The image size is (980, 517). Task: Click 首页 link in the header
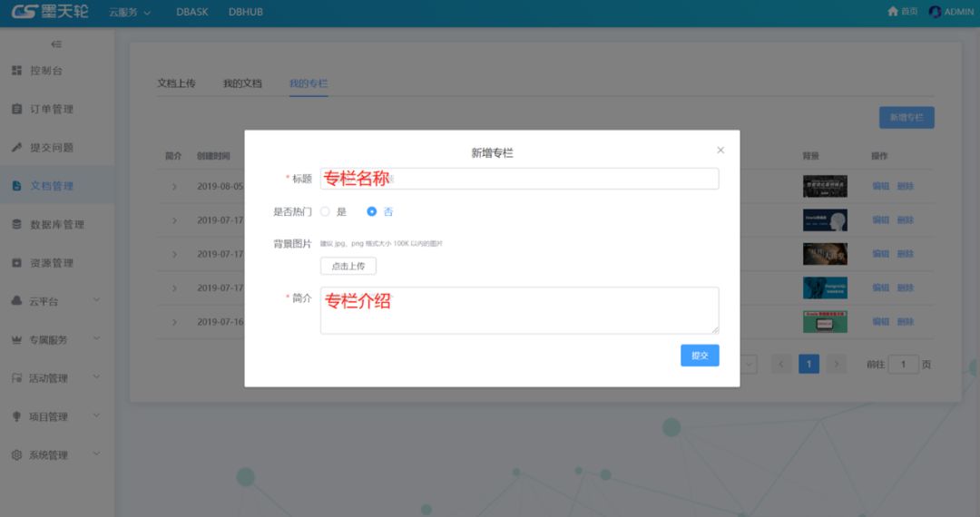pos(908,11)
